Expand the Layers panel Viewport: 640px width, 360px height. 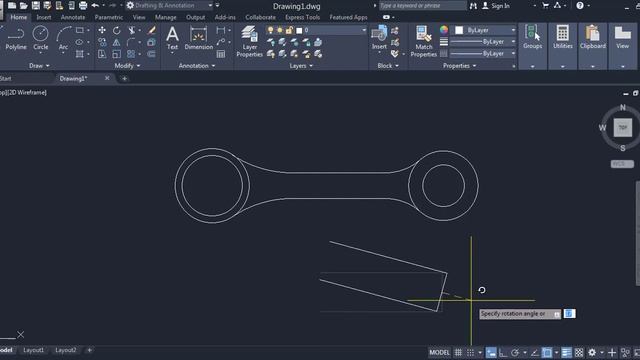point(301,66)
